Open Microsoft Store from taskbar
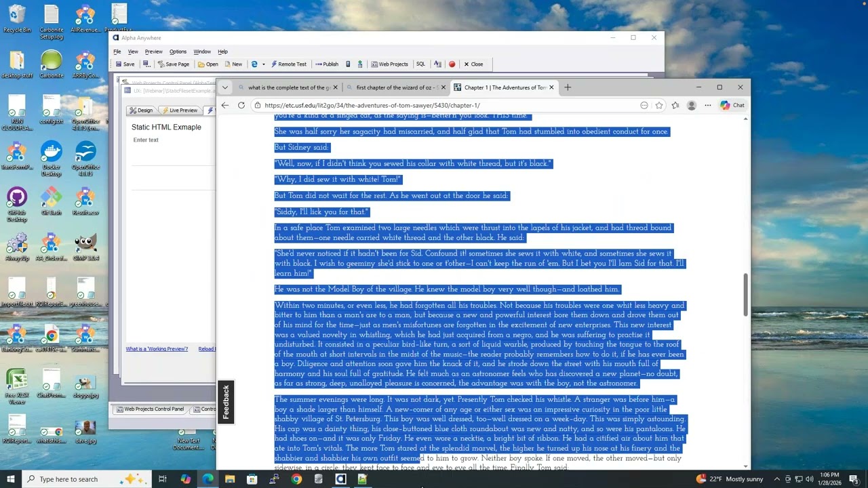The width and height of the screenshot is (868, 488). (252, 479)
